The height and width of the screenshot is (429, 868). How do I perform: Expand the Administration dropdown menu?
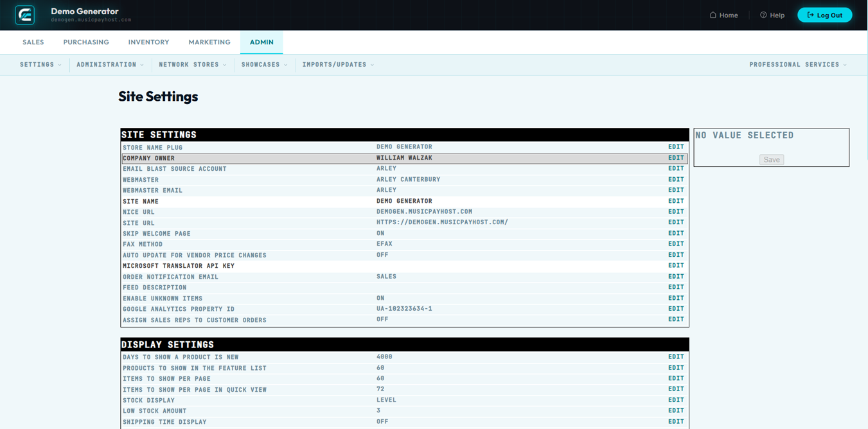coord(110,65)
